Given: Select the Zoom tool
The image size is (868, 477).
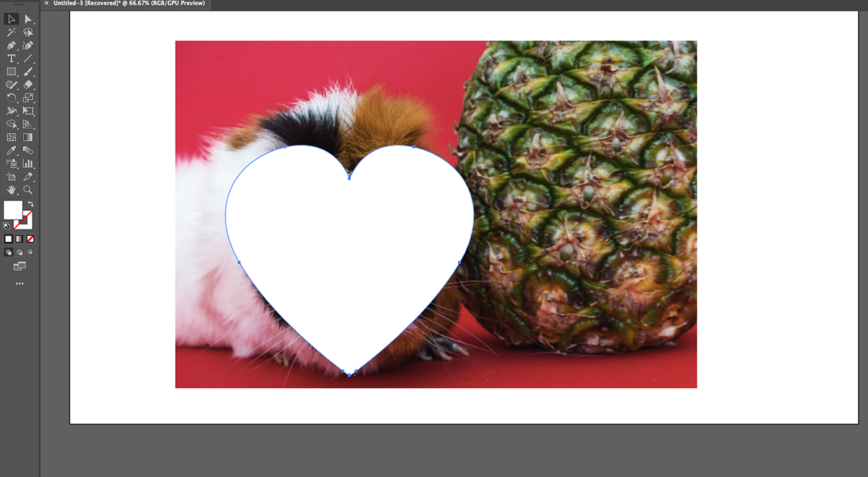Looking at the screenshot, I should (28, 190).
